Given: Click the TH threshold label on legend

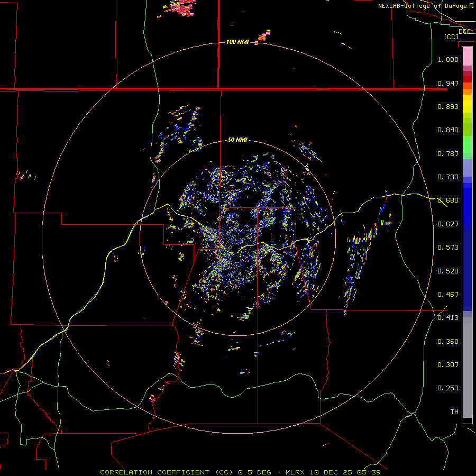Looking at the screenshot, I should 454,412.
